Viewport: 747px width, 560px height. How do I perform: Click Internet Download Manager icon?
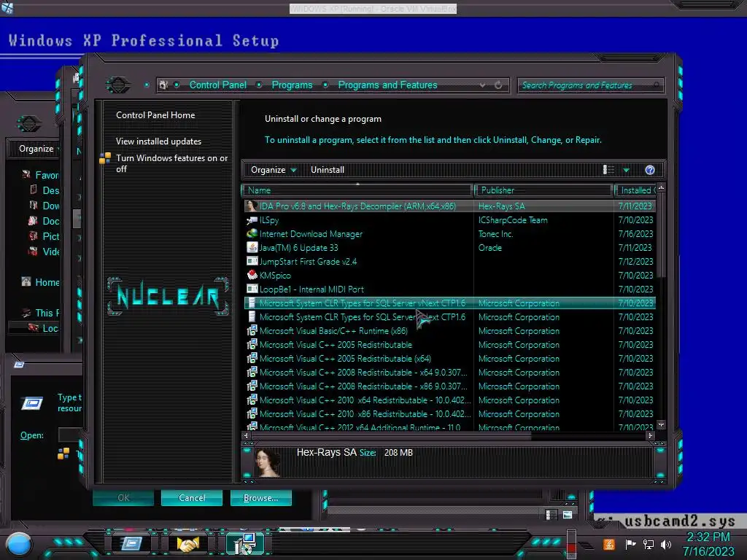[252, 234]
